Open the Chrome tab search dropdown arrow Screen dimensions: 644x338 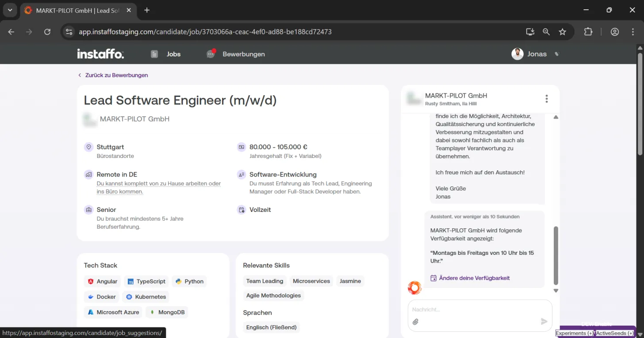(x=10, y=10)
